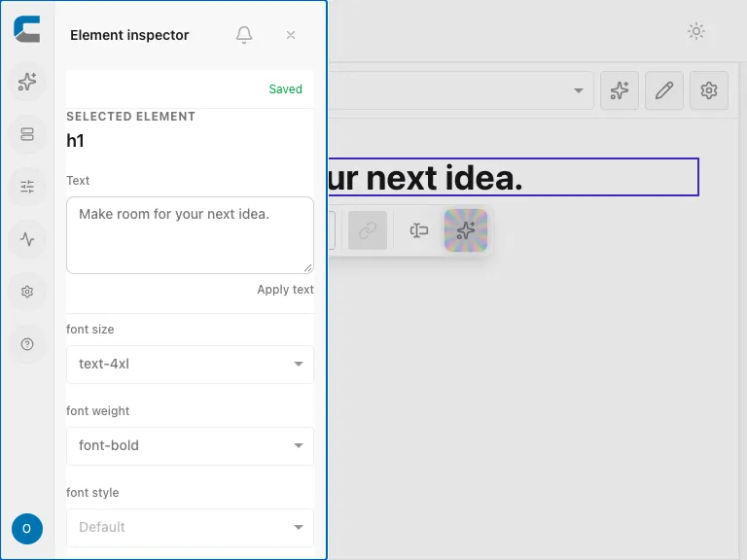Open the activity pulse sidebar icon

(x=27, y=239)
